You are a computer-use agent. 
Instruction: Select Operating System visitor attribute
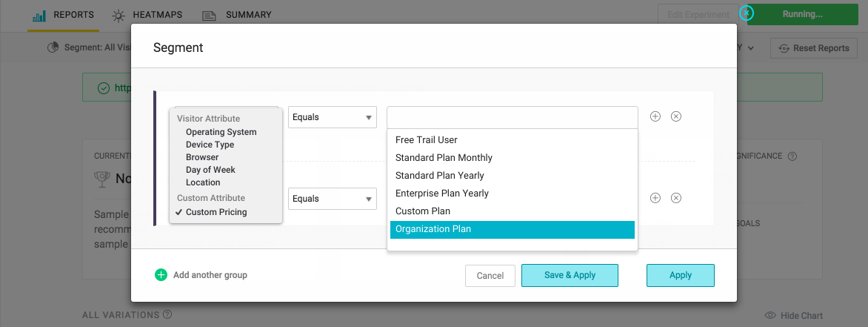coord(221,132)
